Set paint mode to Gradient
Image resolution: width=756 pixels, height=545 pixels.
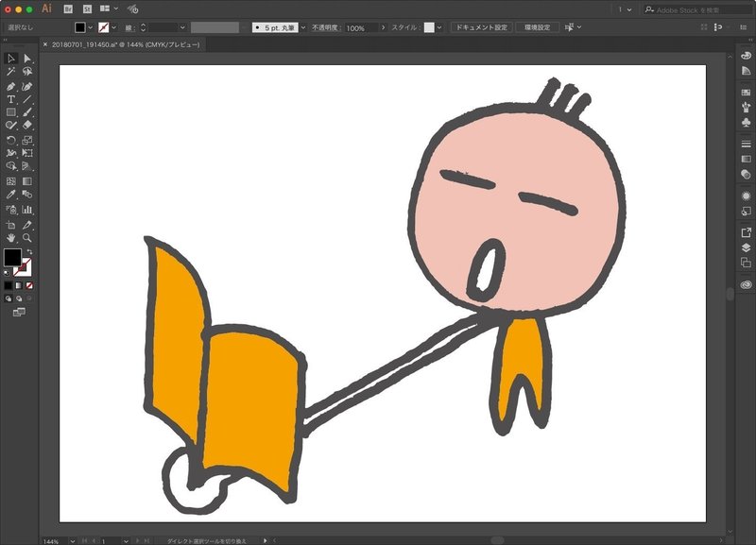[19, 286]
